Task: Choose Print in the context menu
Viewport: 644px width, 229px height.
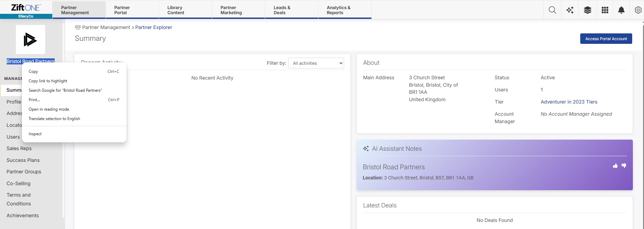Action: point(74,100)
